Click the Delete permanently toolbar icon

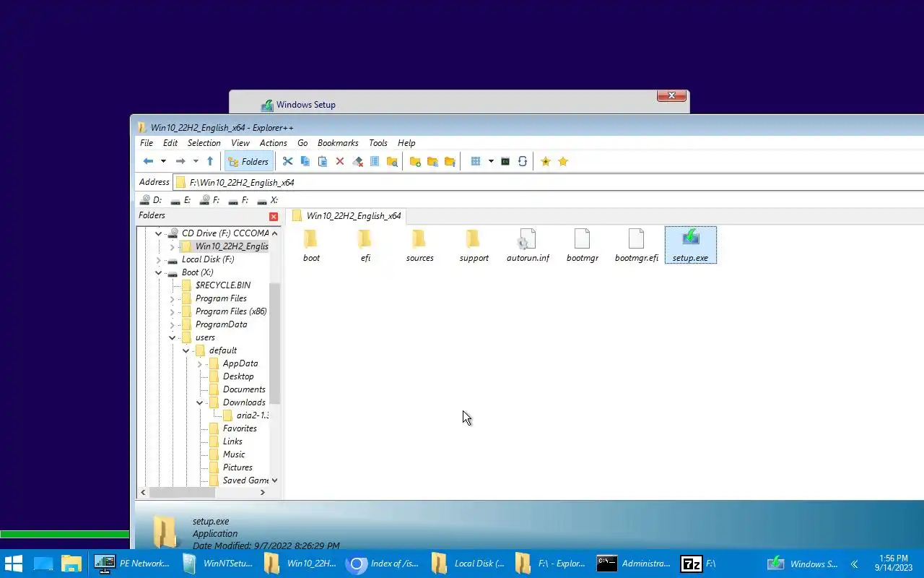pos(357,161)
